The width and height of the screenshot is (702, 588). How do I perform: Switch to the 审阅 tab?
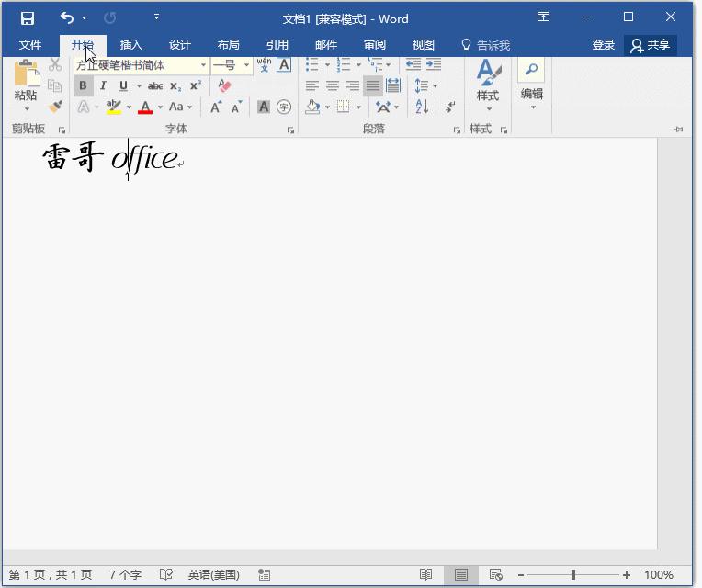(x=375, y=45)
